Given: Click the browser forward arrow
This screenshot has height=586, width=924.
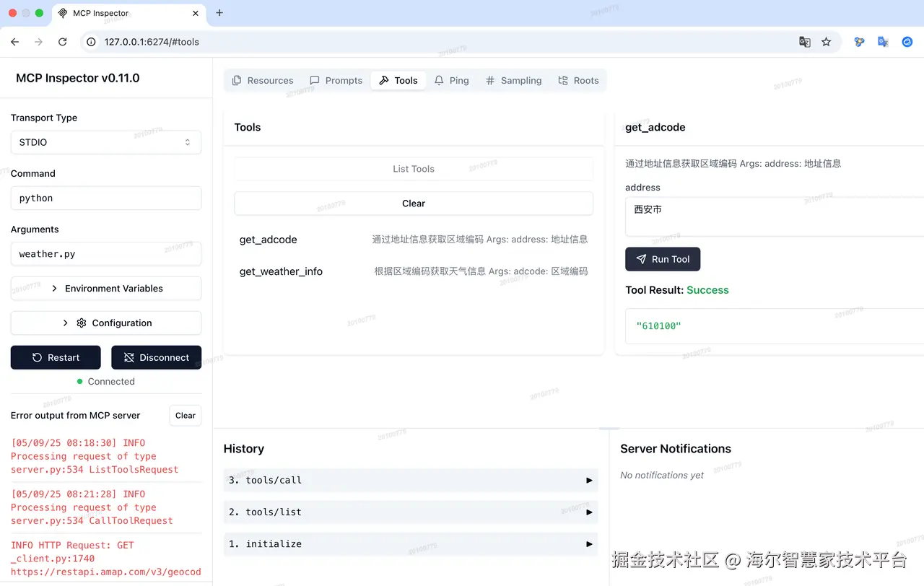Looking at the screenshot, I should point(38,42).
